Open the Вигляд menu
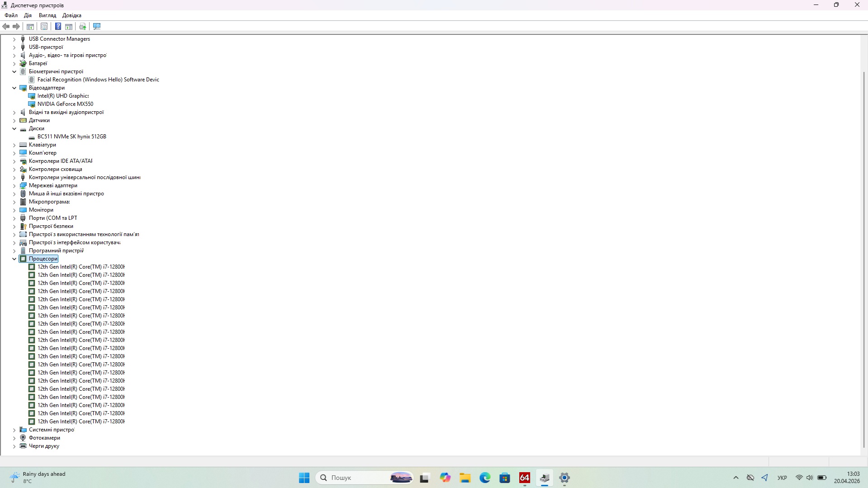868x488 pixels. [47, 15]
